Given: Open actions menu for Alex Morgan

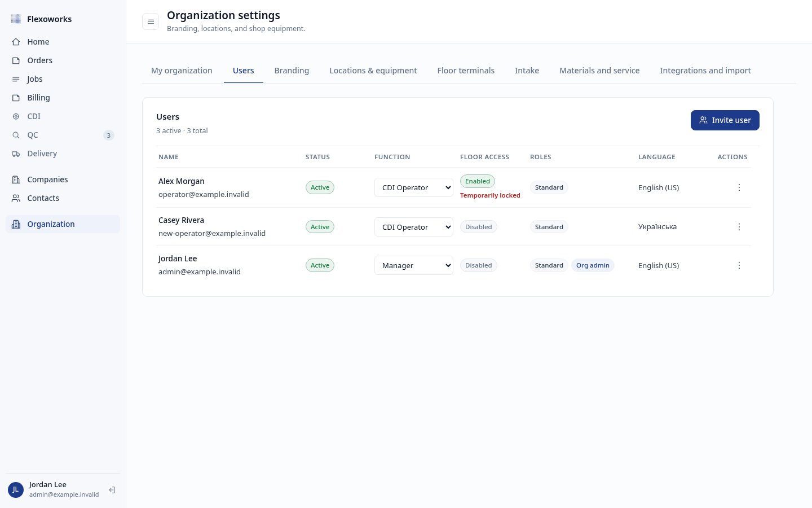Looking at the screenshot, I should (x=739, y=187).
